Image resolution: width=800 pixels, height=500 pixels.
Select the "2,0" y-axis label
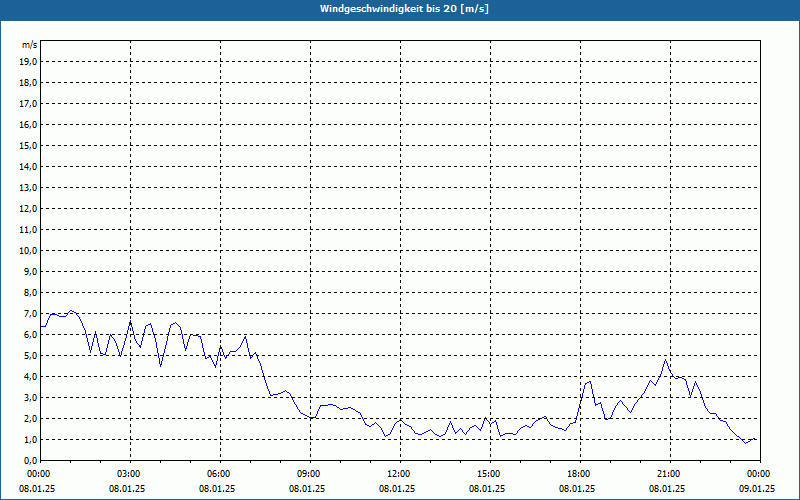tap(30, 418)
